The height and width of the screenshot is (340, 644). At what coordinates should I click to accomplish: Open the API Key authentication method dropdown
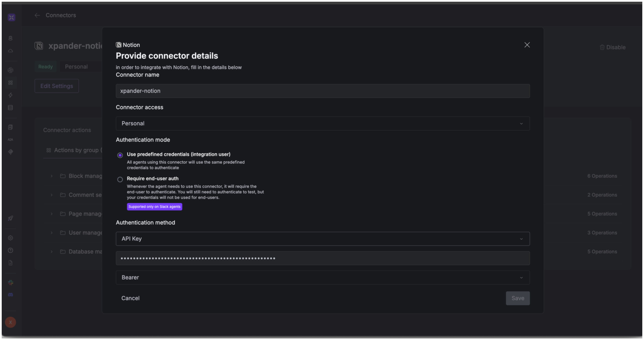(x=323, y=239)
